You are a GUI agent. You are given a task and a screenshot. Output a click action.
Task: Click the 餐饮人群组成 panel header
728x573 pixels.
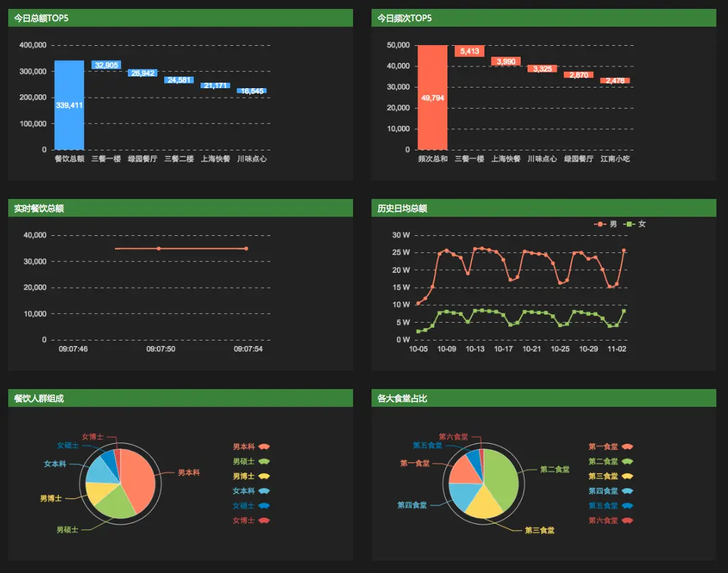click(181, 398)
